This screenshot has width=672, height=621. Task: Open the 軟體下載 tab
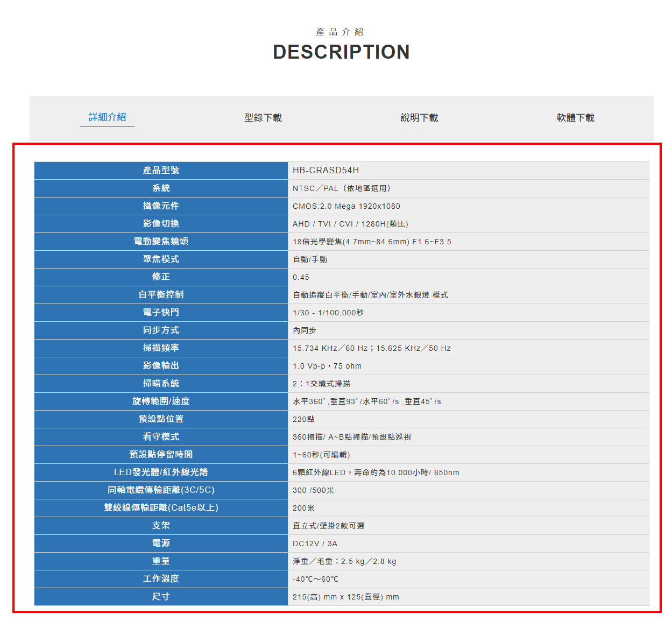(x=575, y=118)
